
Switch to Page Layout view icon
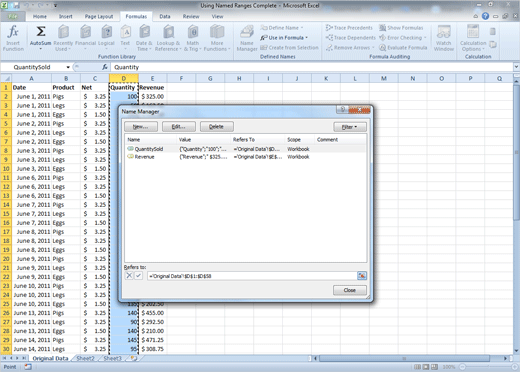425,367
